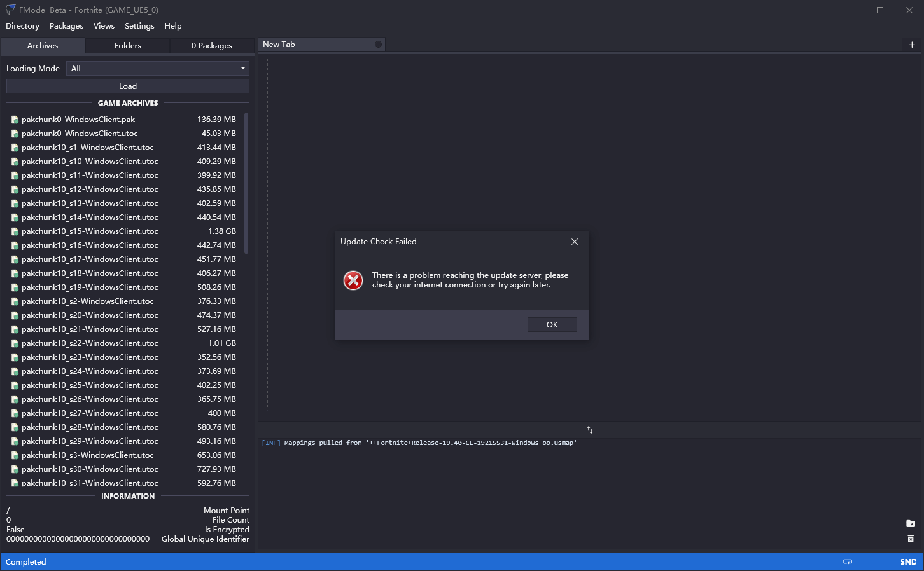Switch to the Folders tab
This screenshot has width=924, height=571.
(128, 46)
